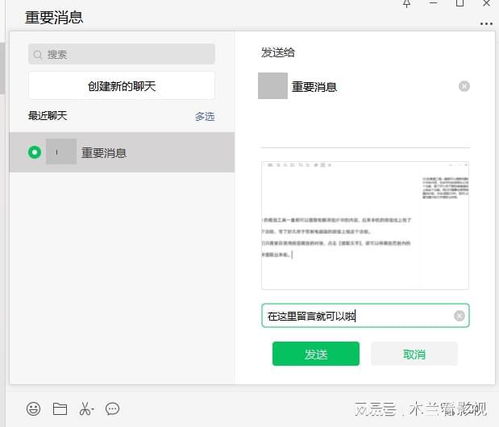
Task: Remove 重要消息 from recipients list
Action: click(x=464, y=86)
